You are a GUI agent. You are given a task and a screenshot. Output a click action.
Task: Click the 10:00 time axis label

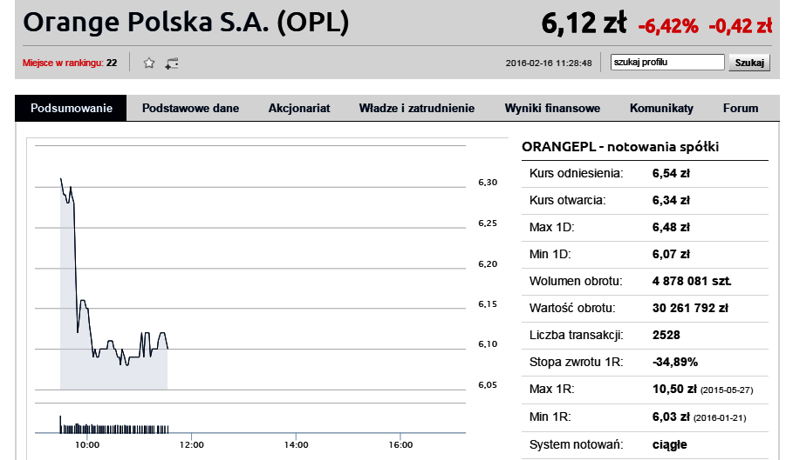[87, 445]
